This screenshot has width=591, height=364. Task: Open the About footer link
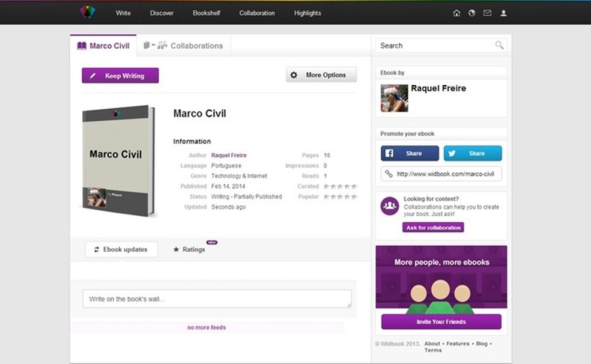click(x=432, y=344)
